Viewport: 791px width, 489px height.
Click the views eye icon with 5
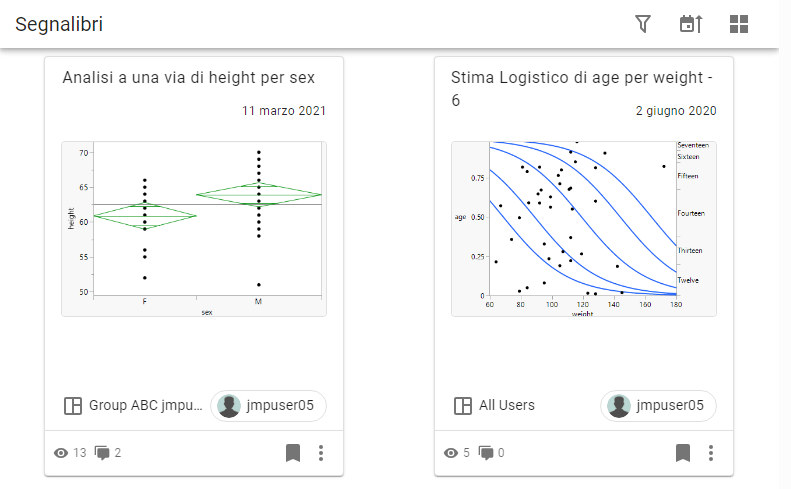tap(451, 453)
